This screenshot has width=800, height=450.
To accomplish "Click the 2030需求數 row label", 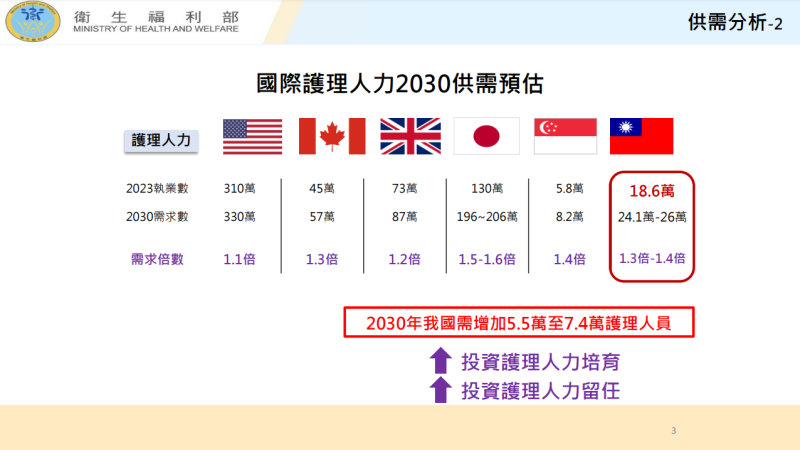I will [157, 217].
